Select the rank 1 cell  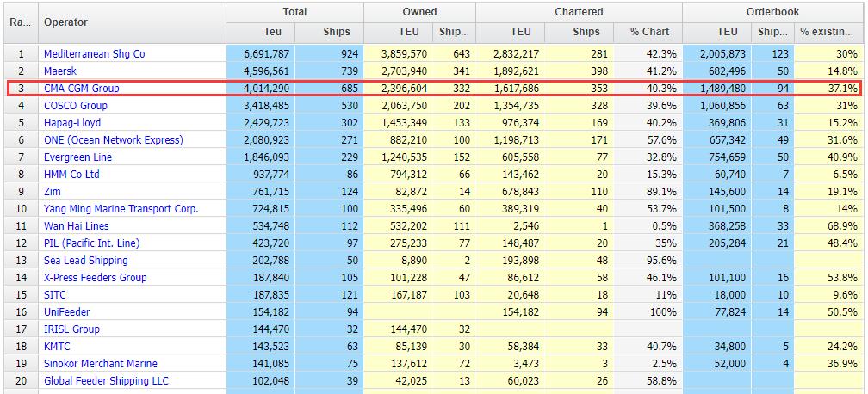[x=21, y=54]
